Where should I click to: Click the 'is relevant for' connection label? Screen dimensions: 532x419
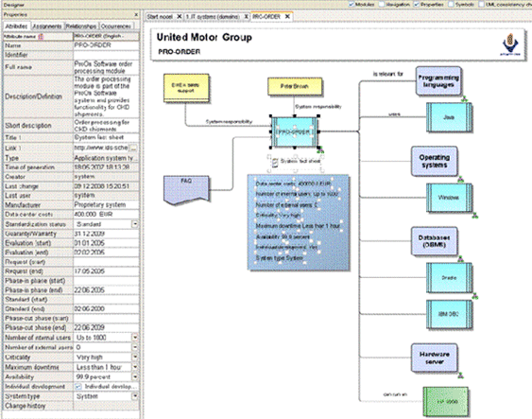(x=388, y=74)
